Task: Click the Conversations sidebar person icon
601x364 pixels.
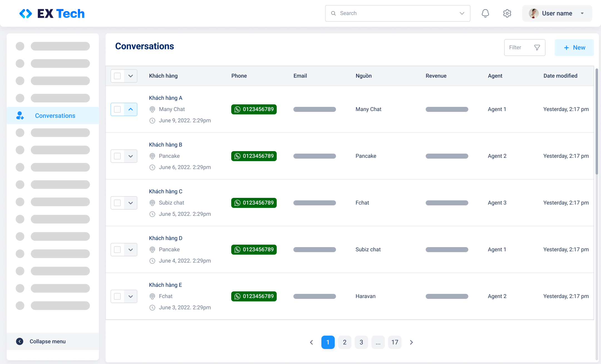Action: 20,115
